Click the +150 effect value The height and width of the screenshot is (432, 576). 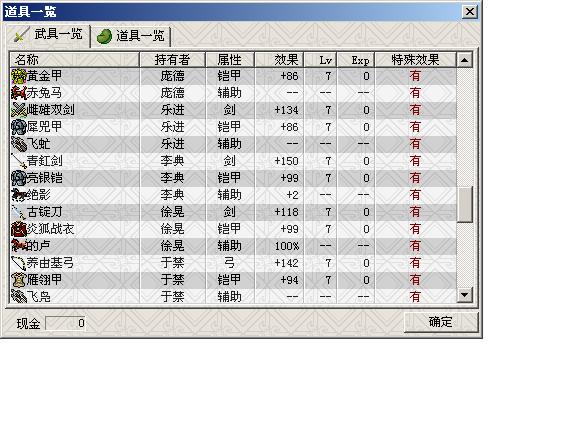287,161
